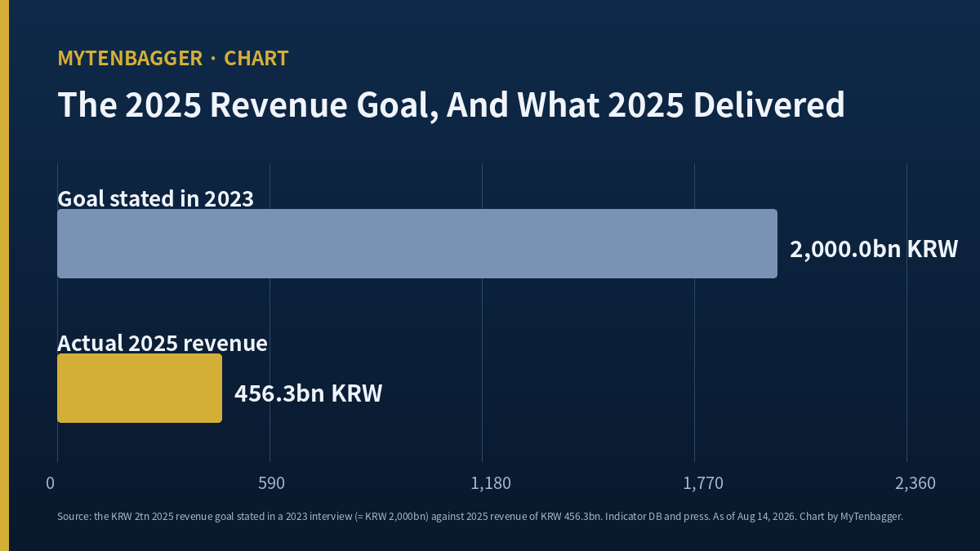Viewport: 980px width, 551px height.
Task: Click the 'Actual 2025 revenue' label
Action: pyautogui.click(x=163, y=343)
